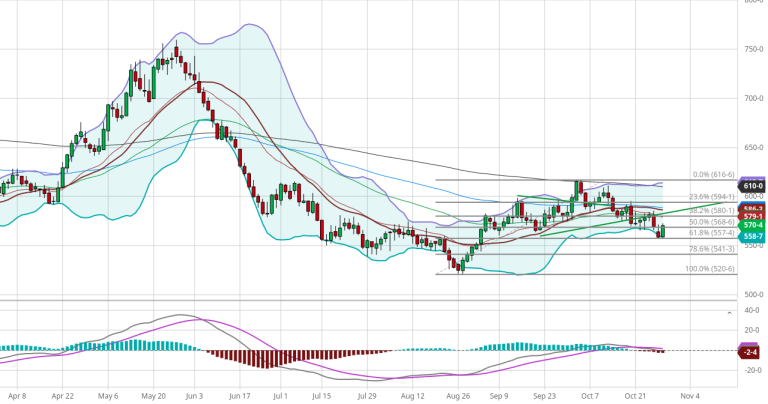The height and width of the screenshot is (404, 768).
Task: Click the Aug 26 date on time axis
Action: click(457, 394)
